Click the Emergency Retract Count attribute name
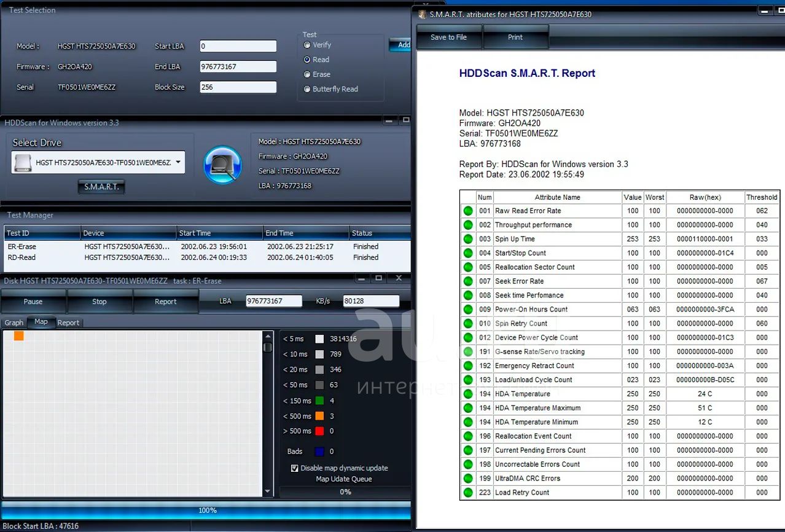This screenshot has height=532, width=785. [x=534, y=366]
